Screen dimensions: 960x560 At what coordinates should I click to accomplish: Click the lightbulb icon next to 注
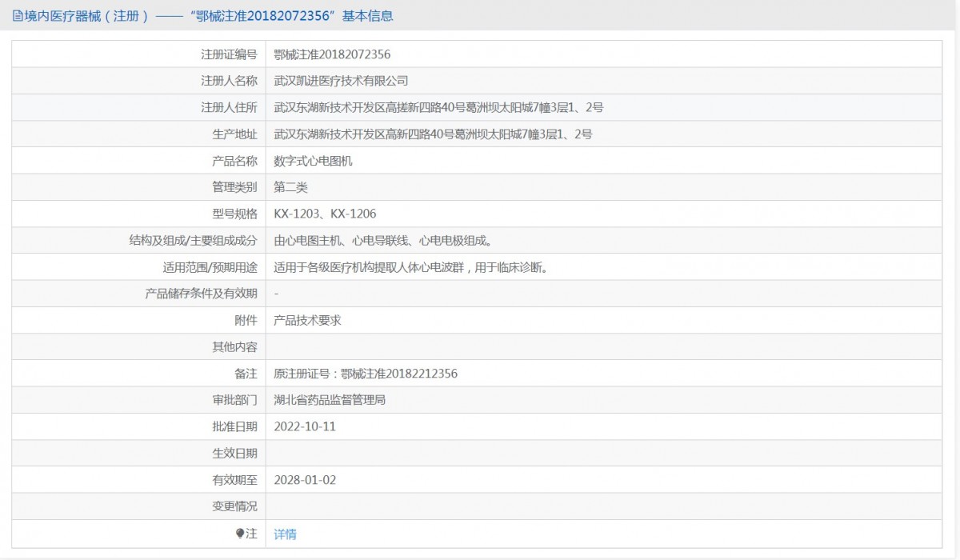tap(239, 534)
